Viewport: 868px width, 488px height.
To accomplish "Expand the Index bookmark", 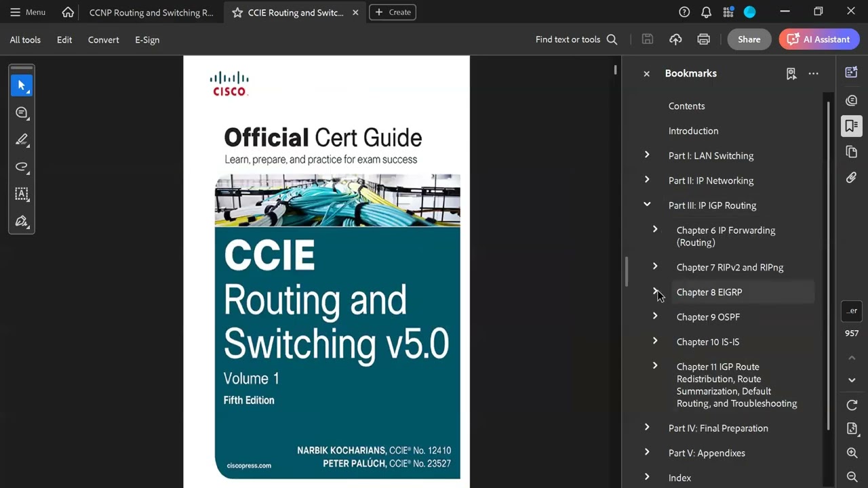I will click(x=647, y=476).
